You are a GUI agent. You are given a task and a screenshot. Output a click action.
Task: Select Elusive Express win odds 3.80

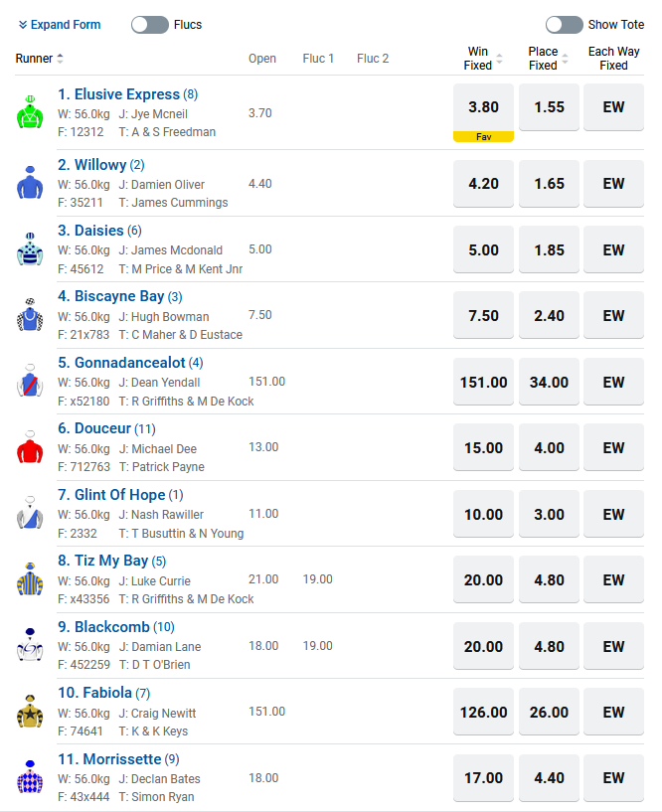[x=483, y=107]
